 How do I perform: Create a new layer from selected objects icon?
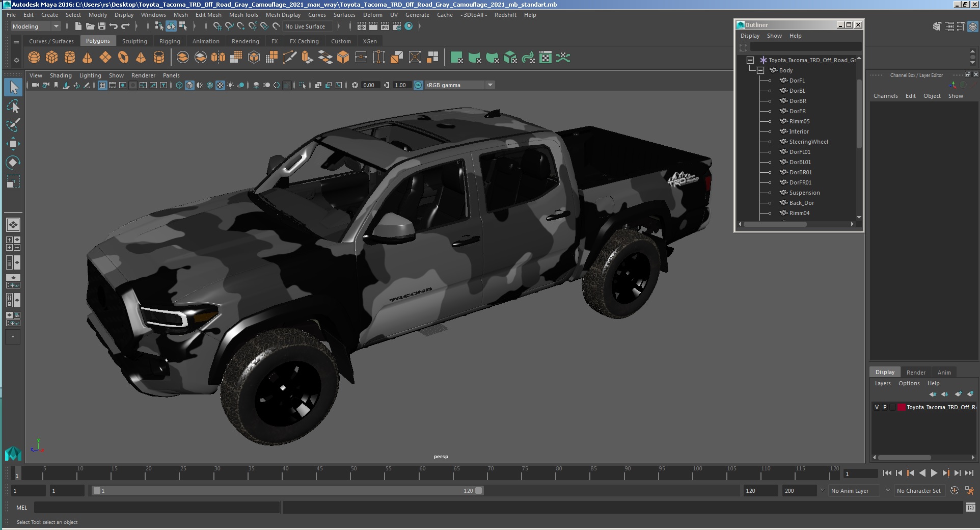click(970, 394)
